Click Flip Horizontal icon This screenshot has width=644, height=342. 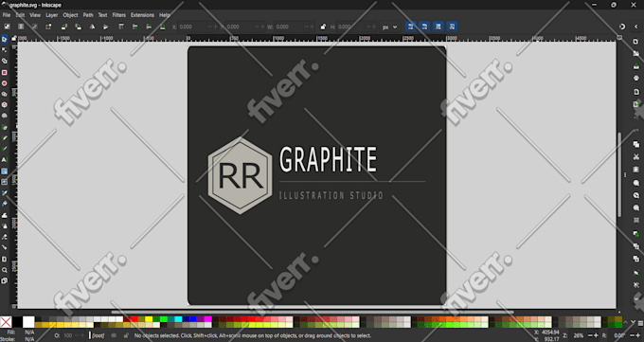pyautogui.click(x=92, y=27)
